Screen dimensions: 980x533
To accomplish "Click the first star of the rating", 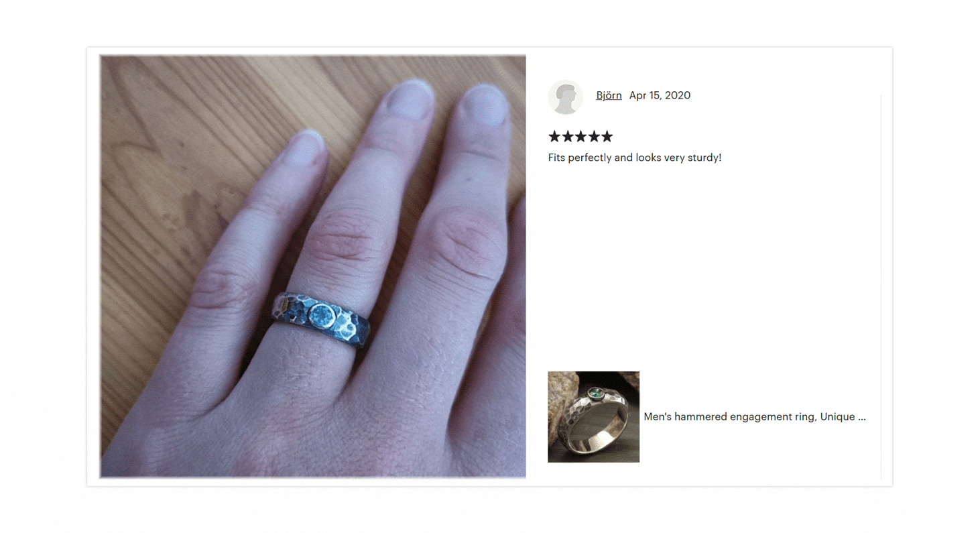I will pyautogui.click(x=554, y=137).
